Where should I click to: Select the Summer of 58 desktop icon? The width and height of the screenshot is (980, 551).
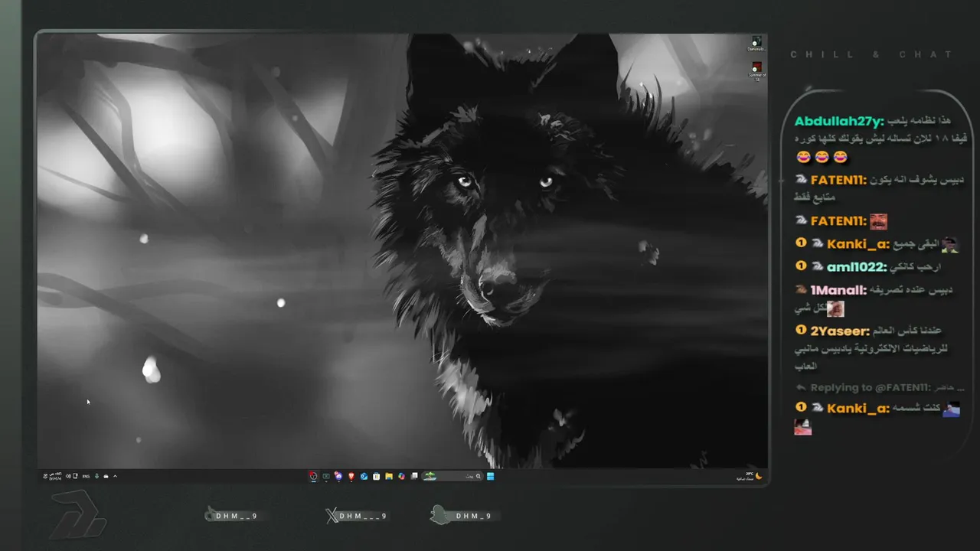click(x=756, y=71)
